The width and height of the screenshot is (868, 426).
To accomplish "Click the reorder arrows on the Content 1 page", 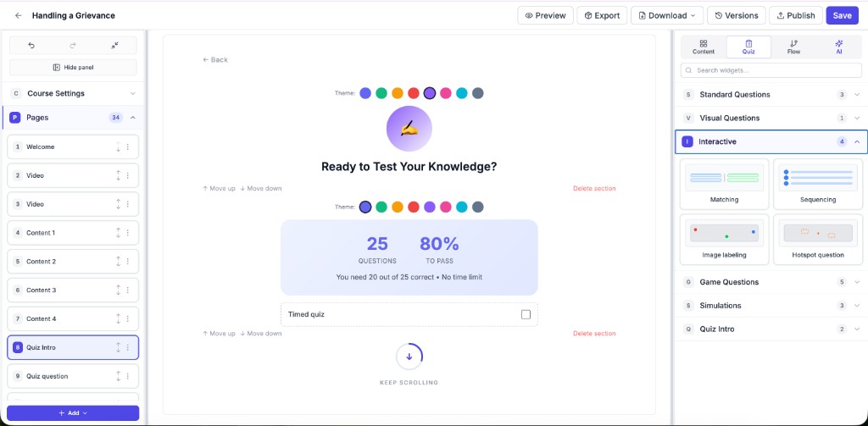I will click(x=118, y=233).
